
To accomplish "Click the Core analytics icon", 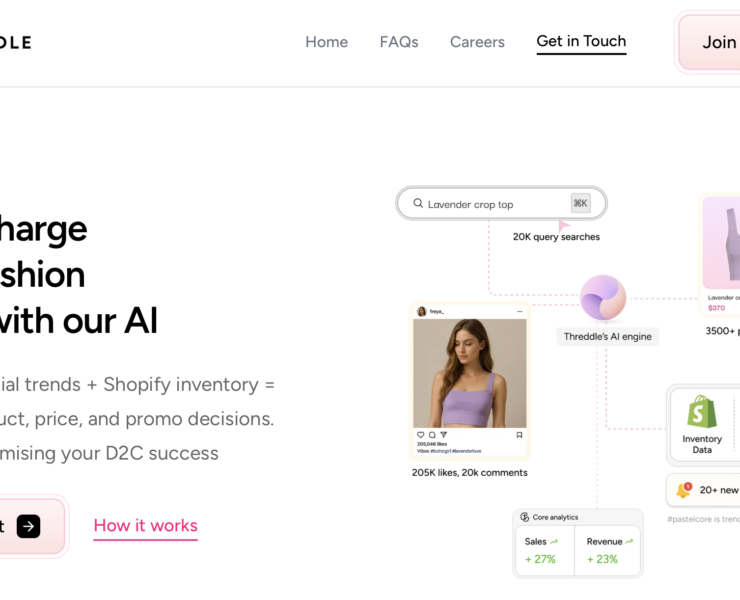I will click(x=524, y=517).
